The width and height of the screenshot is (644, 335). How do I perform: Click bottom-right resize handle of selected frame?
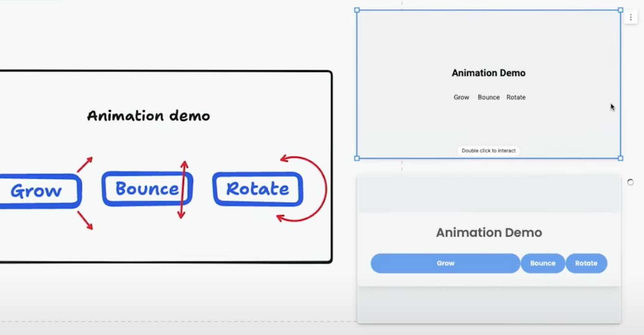(620, 158)
